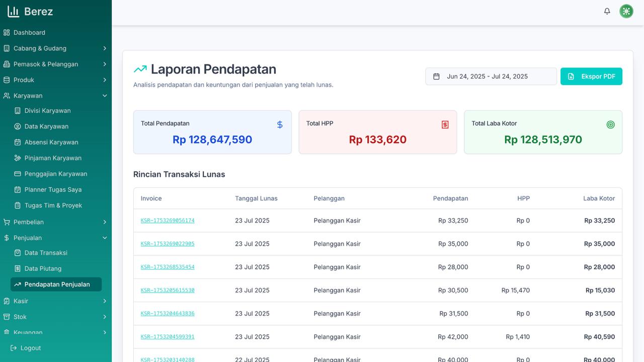Select the Absensi Karyawan calendar icon
The image size is (644, 362).
pos(18,142)
